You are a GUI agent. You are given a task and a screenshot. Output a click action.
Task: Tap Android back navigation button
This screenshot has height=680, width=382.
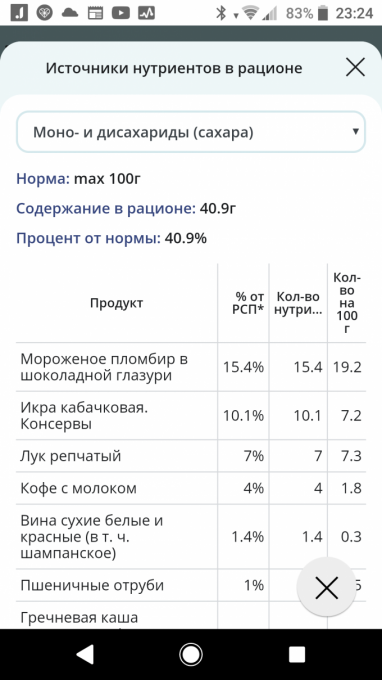(85, 654)
